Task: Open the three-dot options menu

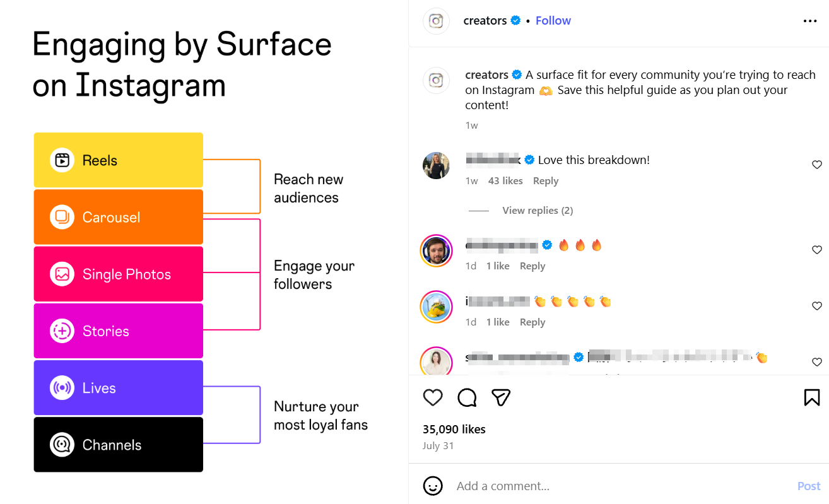Action: tap(809, 20)
